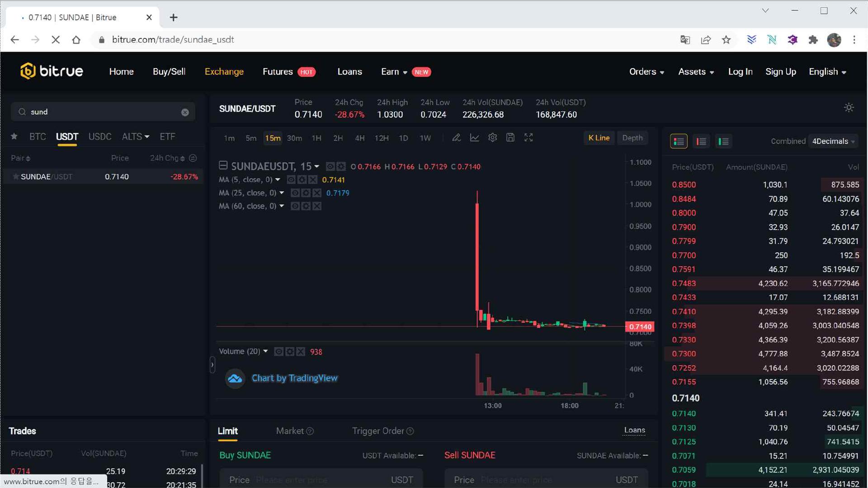Collapse the chart legend box

[223, 165]
